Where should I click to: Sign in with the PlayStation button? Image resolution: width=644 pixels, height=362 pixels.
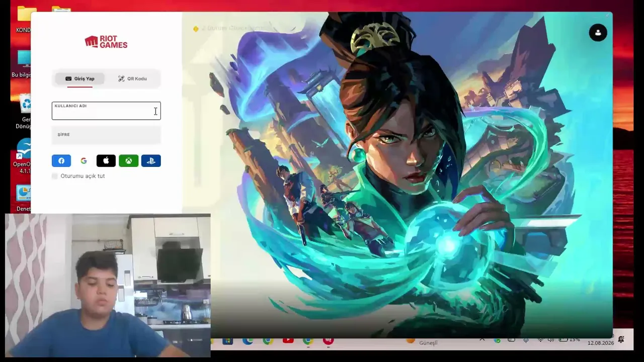point(151,161)
